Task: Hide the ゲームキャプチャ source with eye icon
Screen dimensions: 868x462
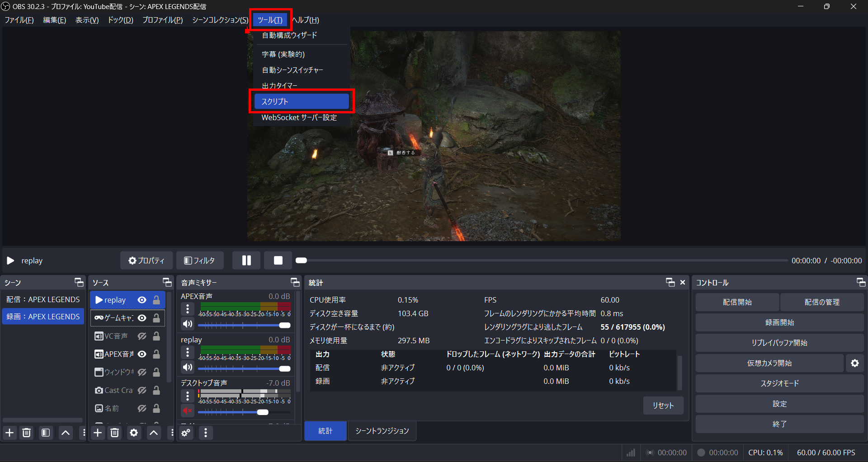Action: tap(142, 318)
